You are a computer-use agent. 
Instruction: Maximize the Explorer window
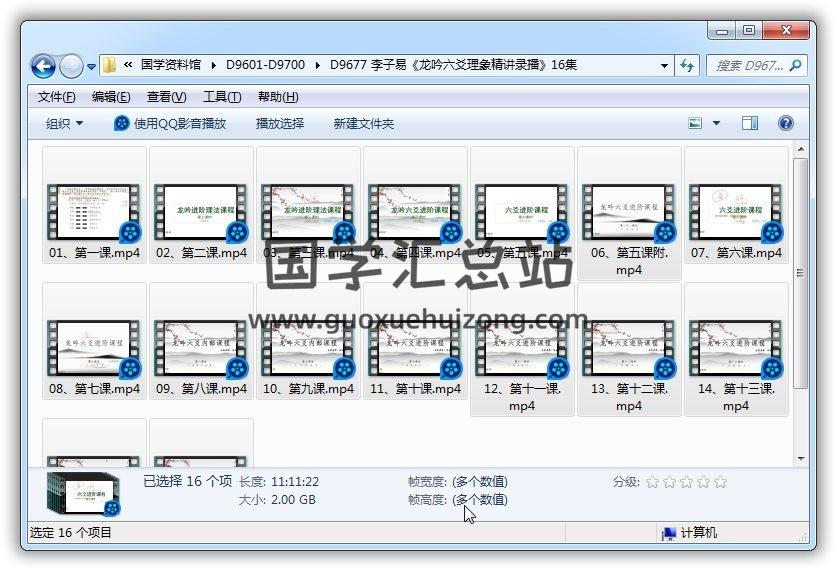749,31
